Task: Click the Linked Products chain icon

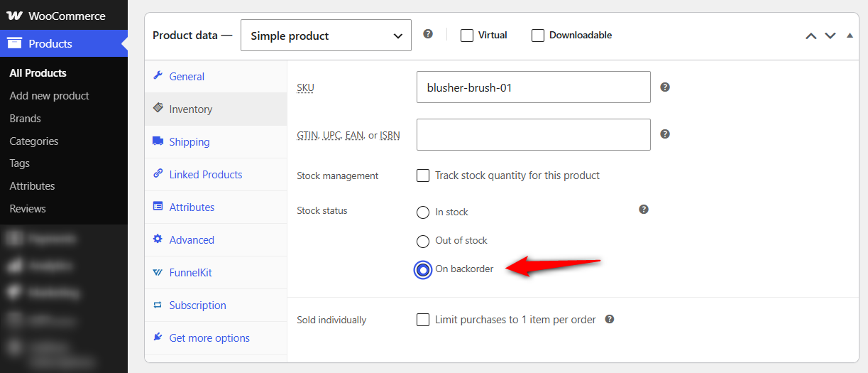Action: coord(158,174)
